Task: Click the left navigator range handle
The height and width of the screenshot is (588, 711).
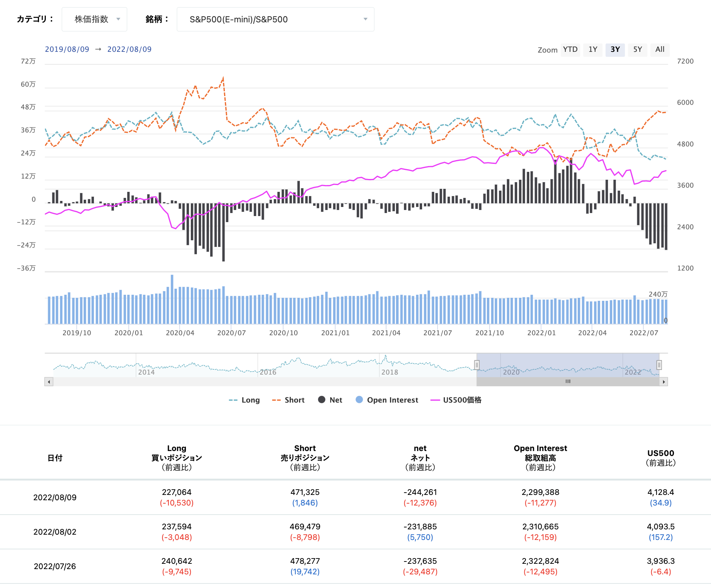Action: point(477,365)
